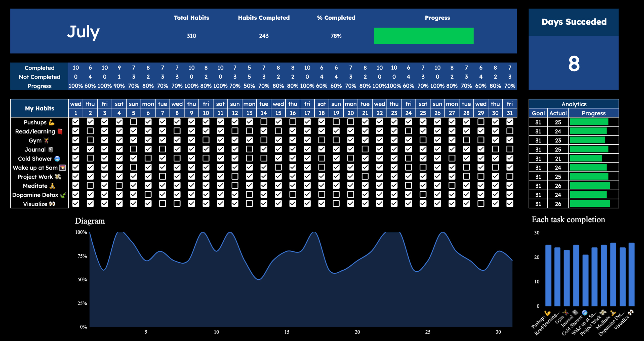Click the eyes emoji beside Visualize
This screenshot has height=341, width=644.
click(x=52, y=204)
